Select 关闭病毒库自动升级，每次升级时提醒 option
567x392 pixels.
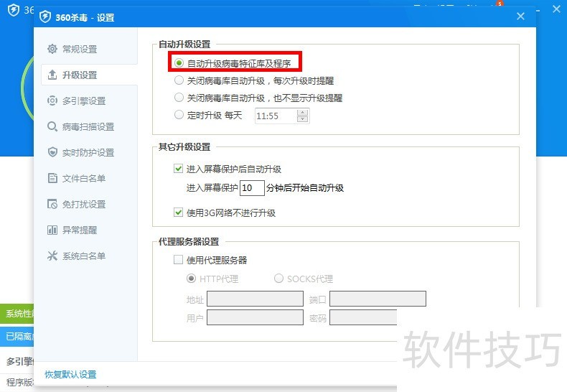[x=179, y=80]
